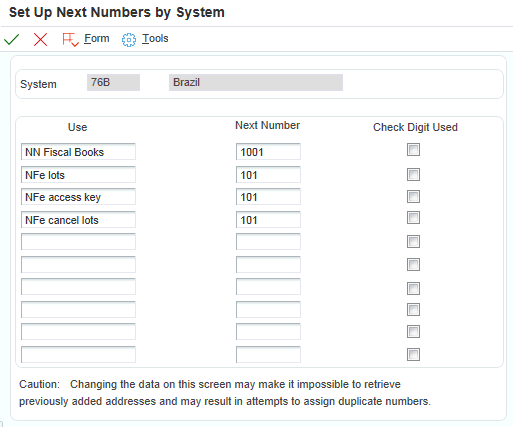Click the green OK checkmark icon
The image size is (513, 427).
(x=11, y=40)
